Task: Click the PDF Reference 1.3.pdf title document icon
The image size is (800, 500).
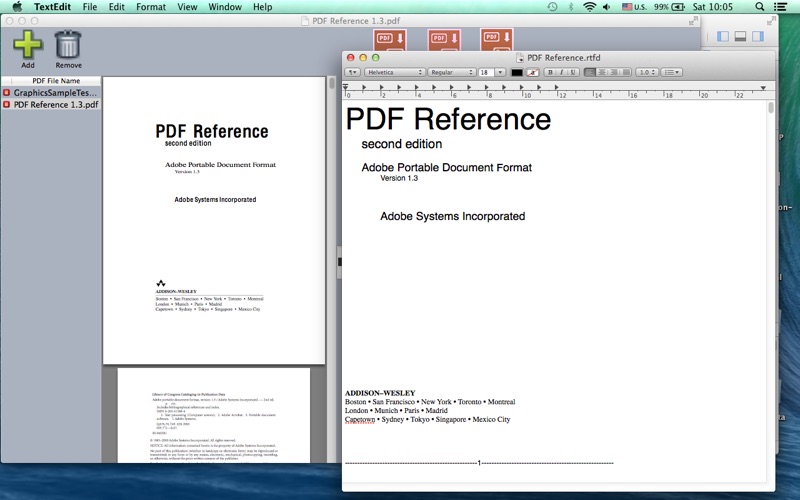Action: (305, 21)
